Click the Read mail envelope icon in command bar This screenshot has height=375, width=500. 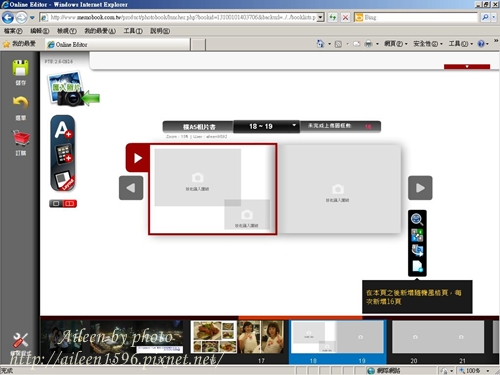click(x=356, y=44)
